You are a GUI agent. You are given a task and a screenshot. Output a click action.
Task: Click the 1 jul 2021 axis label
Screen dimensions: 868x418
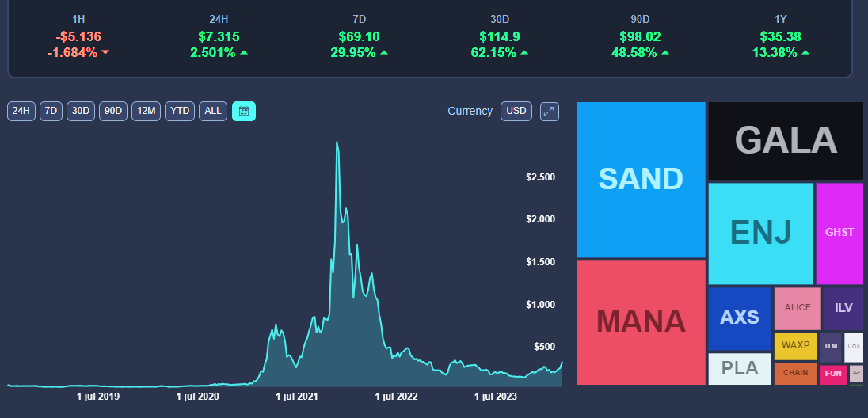click(297, 397)
